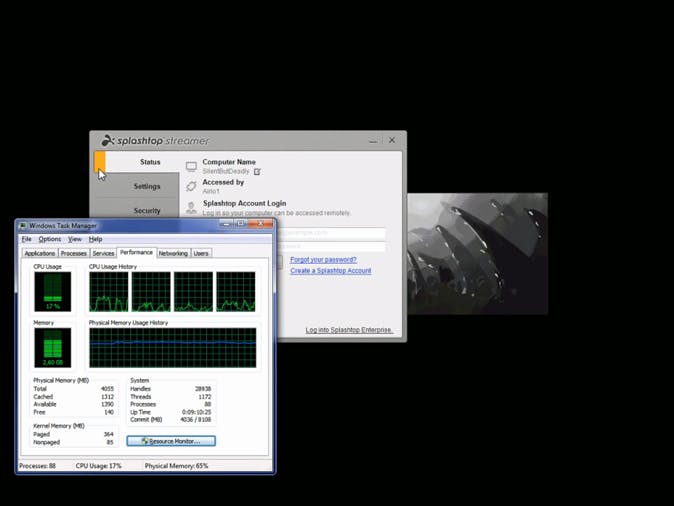Image resolution: width=674 pixels, height=506 pixels.
Task: Click the Free memory row
Action: click(74, 412)
